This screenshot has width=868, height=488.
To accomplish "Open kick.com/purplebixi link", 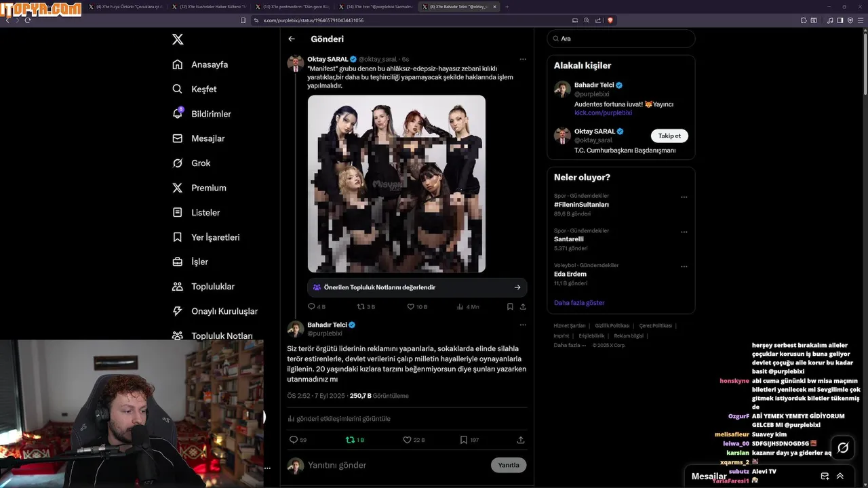I will coord(603,113).
